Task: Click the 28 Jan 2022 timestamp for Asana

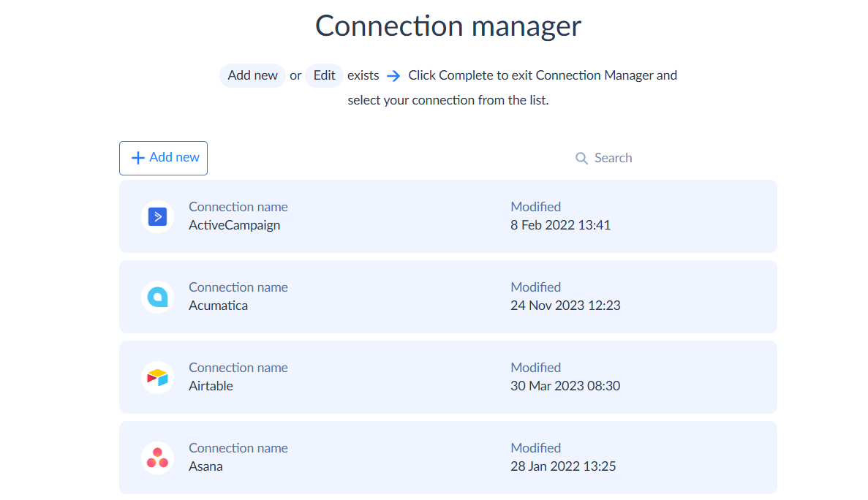Action: [563, 466]
